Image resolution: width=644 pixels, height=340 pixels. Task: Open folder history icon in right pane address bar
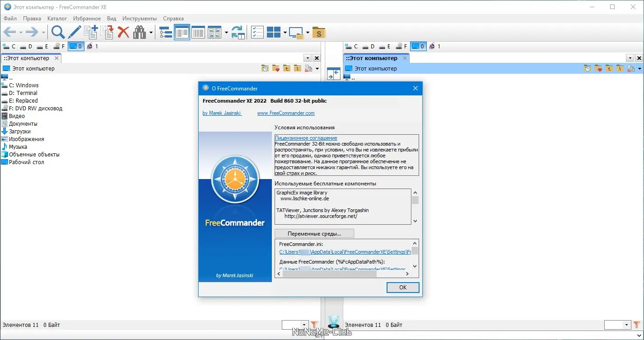588,69
